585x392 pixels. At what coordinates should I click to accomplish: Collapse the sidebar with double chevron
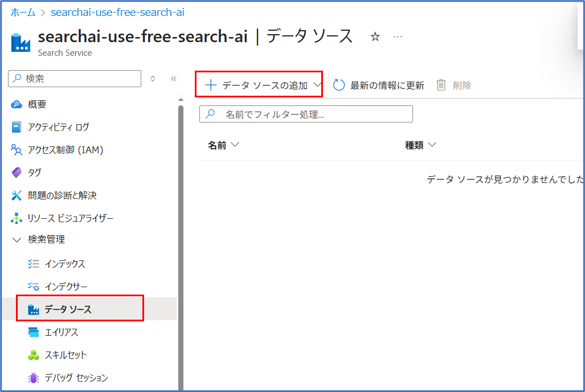[174, 79]
